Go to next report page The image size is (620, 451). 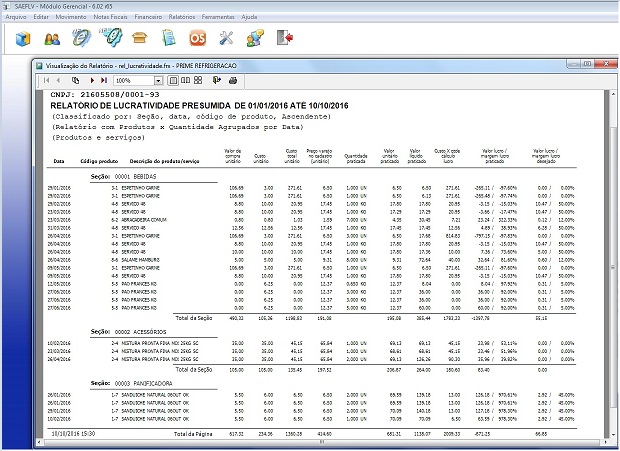pyautogui.click(x=91, y=79)
